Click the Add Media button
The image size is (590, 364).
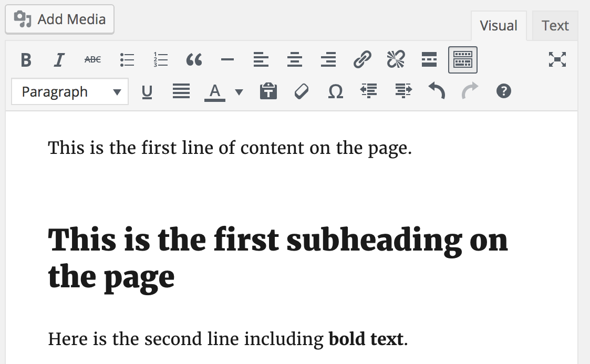[60, 19]
